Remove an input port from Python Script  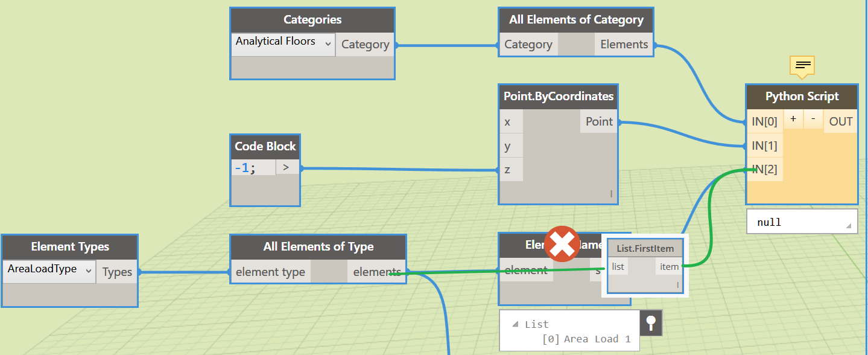(x=813, y=120)
